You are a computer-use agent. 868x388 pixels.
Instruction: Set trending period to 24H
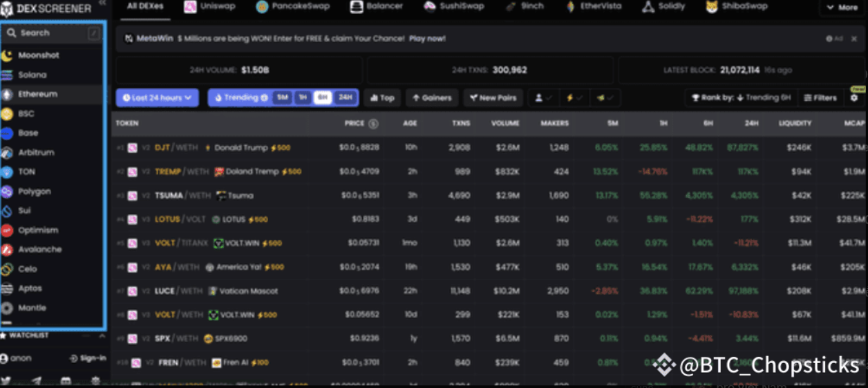coord(345,98)
